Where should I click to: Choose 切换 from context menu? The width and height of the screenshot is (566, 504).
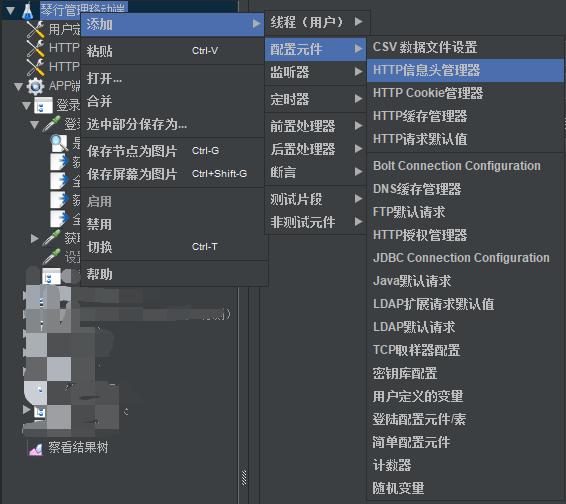[x=173, y=247]
